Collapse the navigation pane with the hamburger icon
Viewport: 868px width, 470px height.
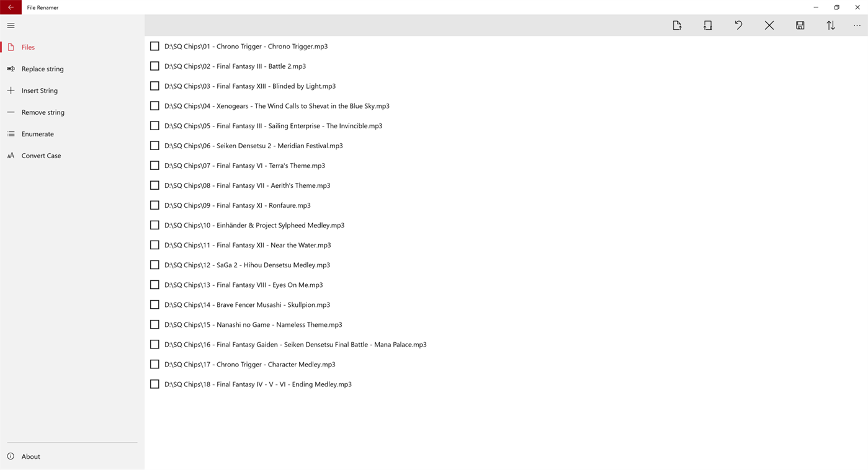(11, 25)
